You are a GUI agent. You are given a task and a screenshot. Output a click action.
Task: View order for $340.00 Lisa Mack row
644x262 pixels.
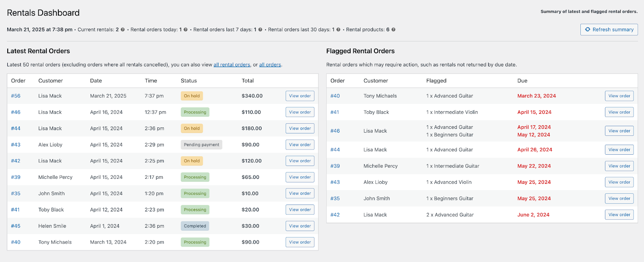click(300, 96)
